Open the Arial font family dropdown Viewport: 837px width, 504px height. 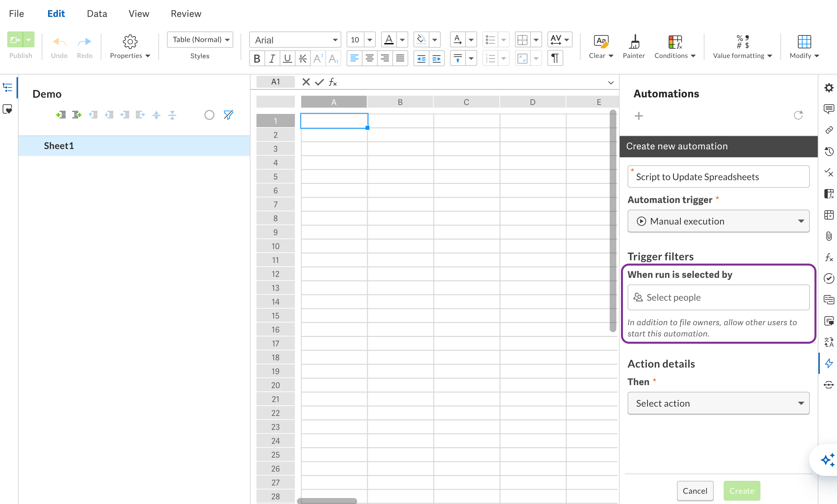pos(295,40)
